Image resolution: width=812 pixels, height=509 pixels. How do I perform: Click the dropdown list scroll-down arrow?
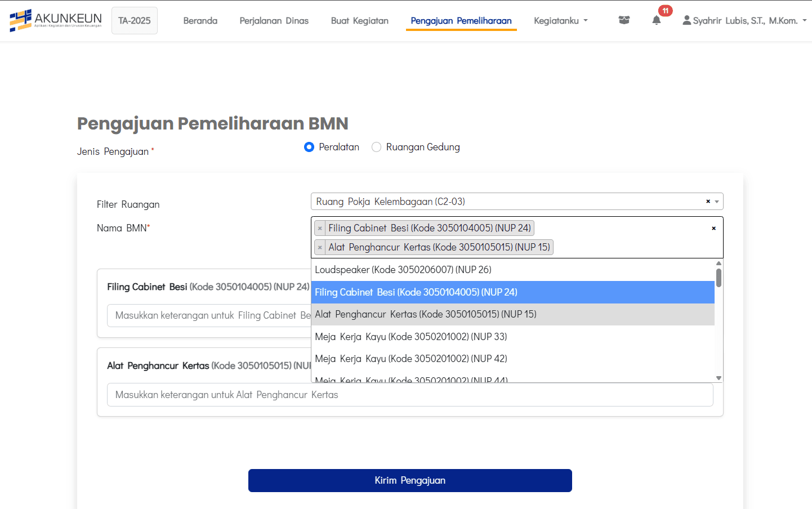tap(719, 378)
